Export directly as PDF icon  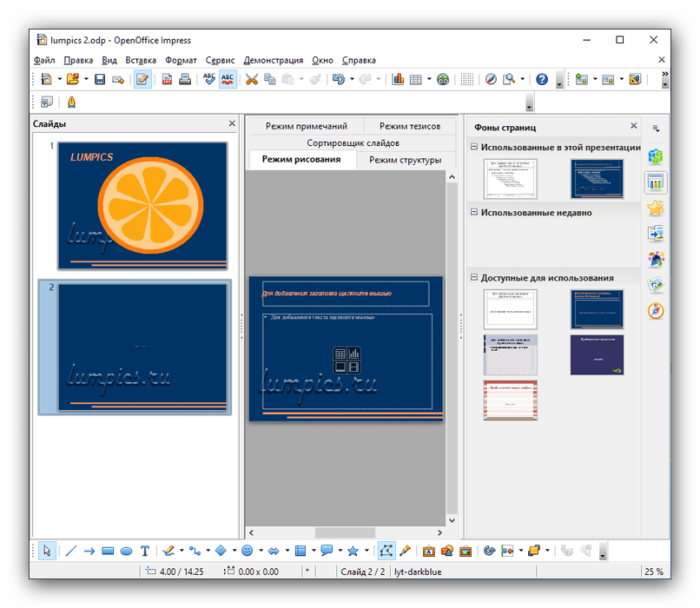[x=166, y=80]
